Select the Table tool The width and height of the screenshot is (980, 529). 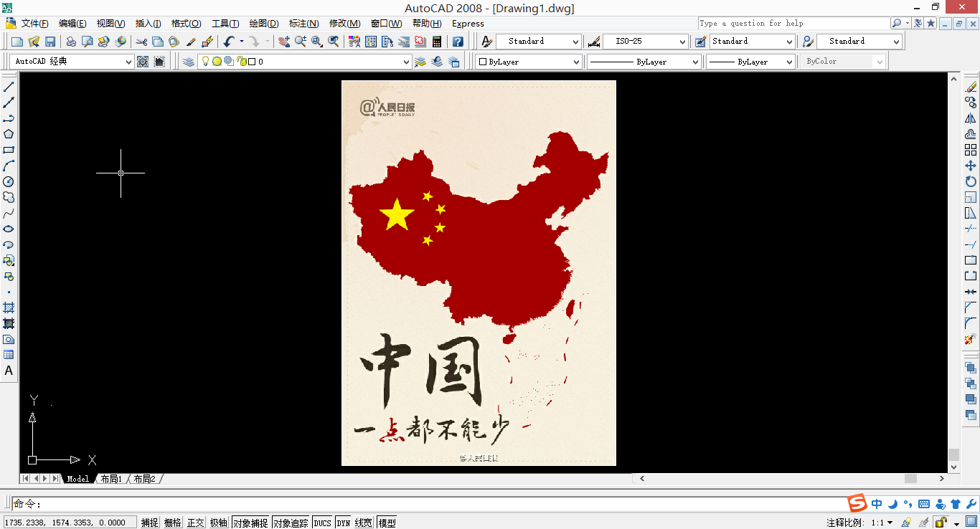(9, 355)
